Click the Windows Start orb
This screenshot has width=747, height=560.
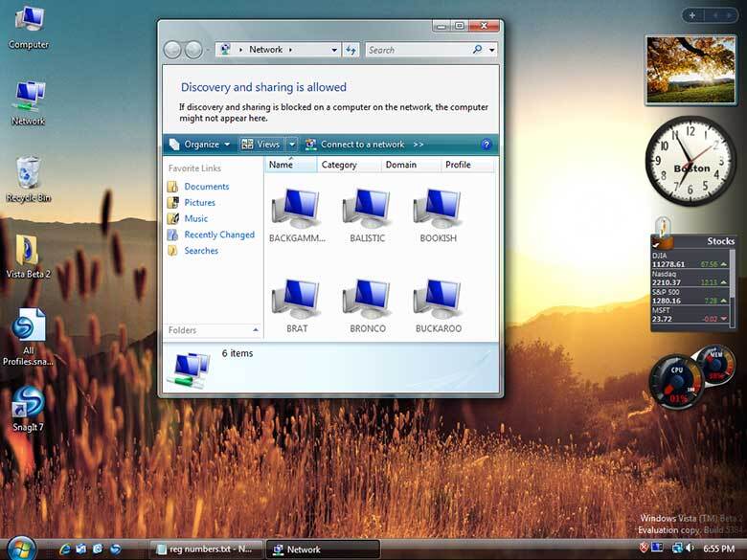tap(21, 549)
